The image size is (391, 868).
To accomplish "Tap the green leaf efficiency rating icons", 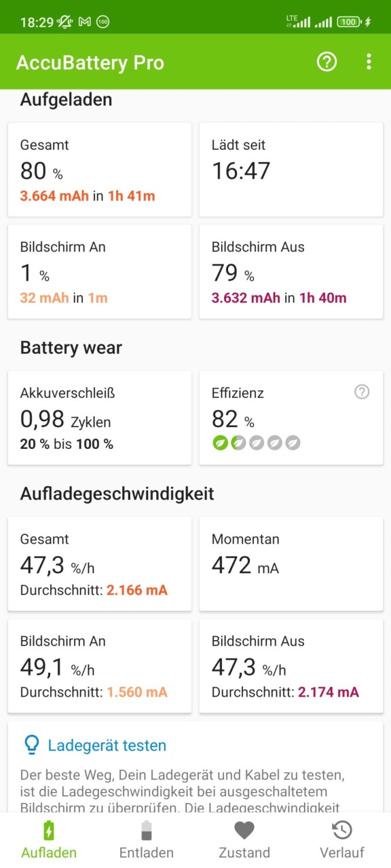I will (256, 443).
